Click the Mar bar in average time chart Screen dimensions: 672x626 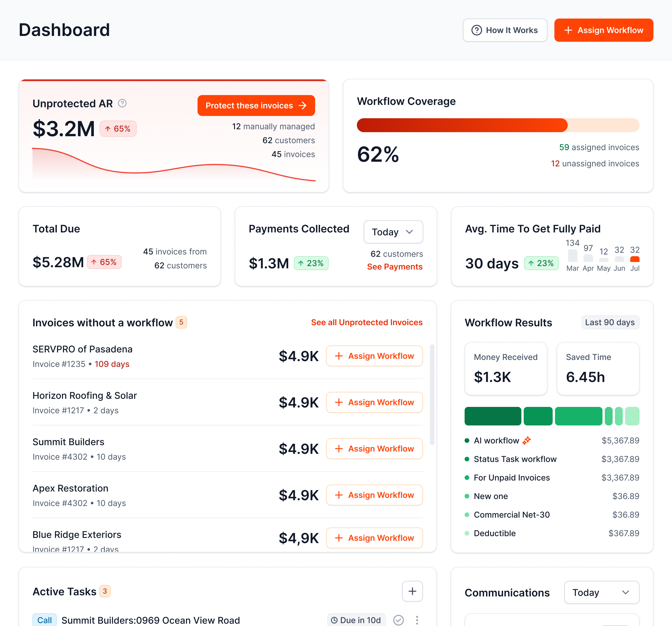572,256
